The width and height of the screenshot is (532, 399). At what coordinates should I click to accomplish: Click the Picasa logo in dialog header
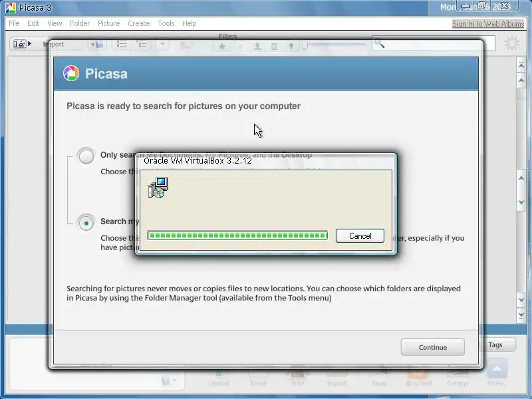71,73
